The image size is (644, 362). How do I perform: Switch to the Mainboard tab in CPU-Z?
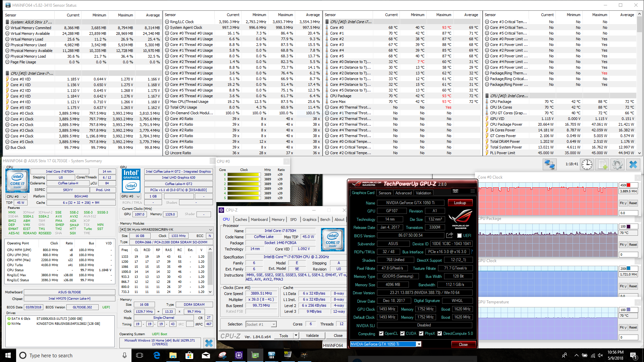pos(259,220)
